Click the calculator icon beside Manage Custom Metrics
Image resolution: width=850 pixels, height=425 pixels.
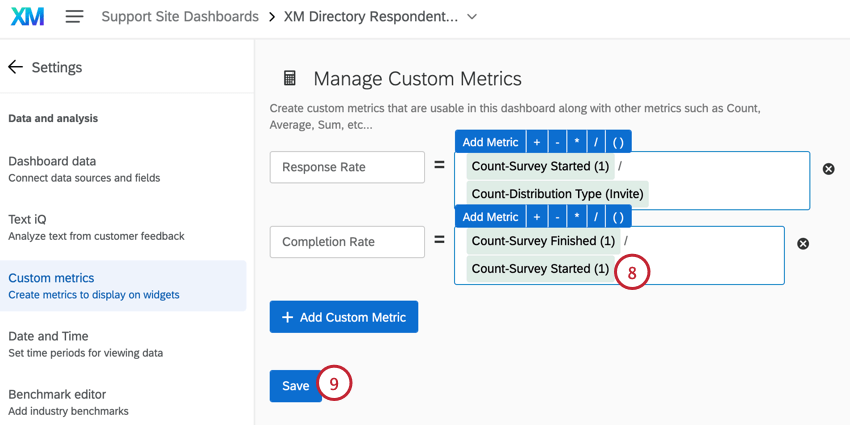click(290, 79)
